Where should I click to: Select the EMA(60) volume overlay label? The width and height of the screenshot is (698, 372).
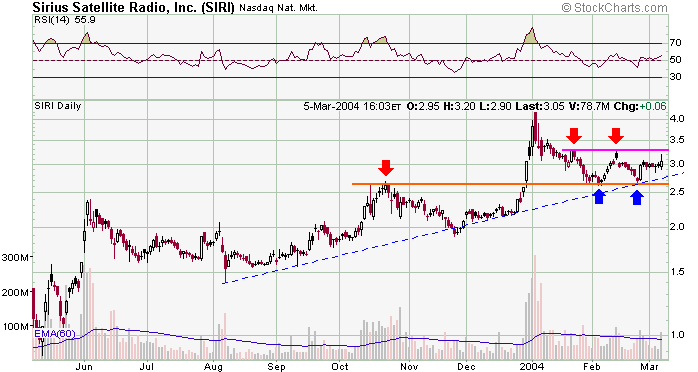(x=55, y=334)
